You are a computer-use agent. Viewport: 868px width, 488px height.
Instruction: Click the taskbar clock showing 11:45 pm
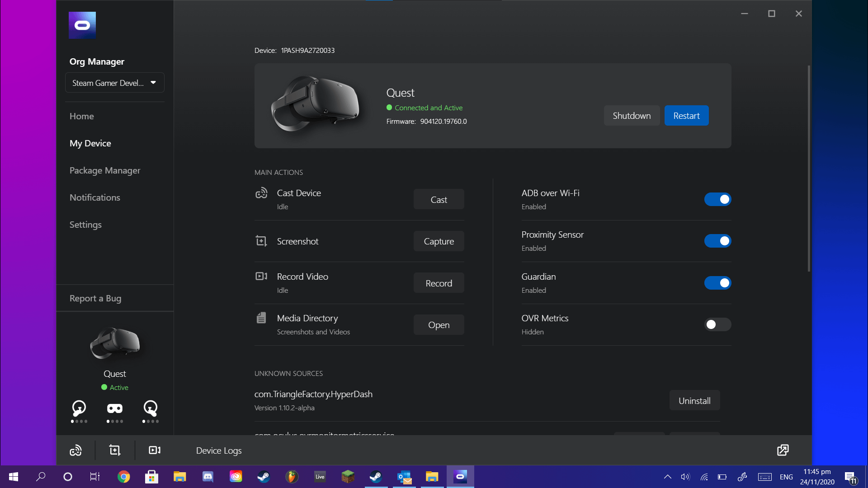coord(817,477)
